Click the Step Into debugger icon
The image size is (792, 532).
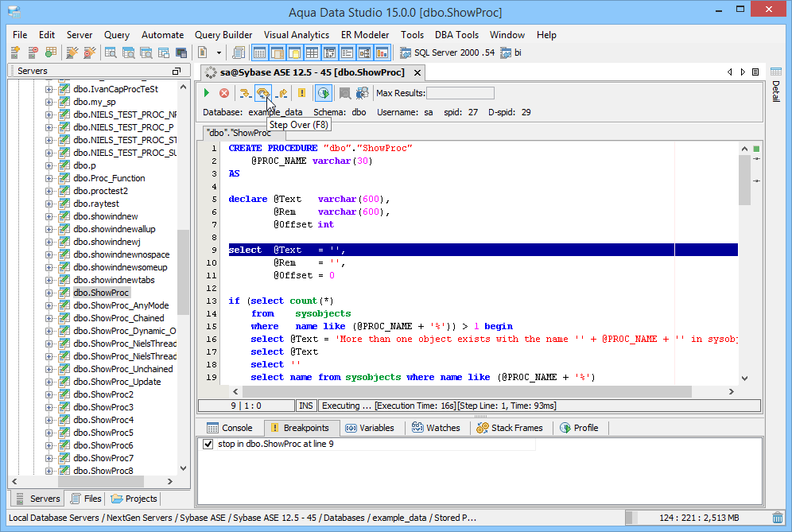245,93
